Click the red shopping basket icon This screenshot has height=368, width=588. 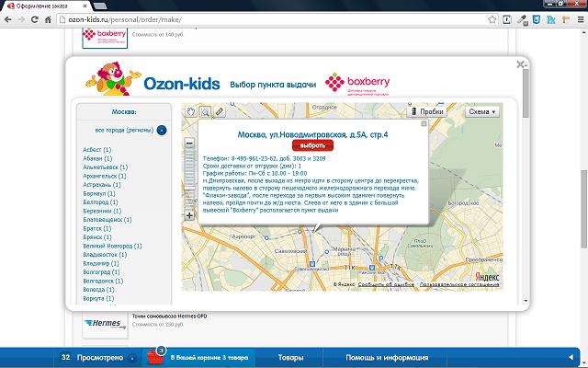155,356
